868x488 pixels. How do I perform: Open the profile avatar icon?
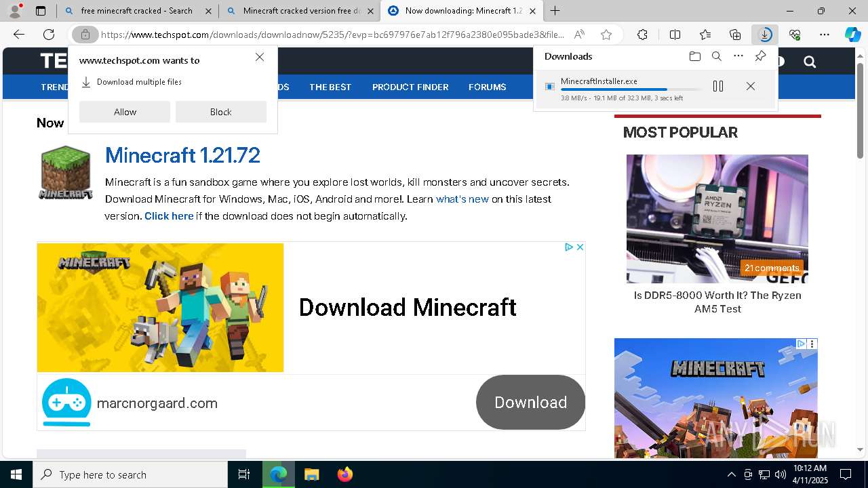[x=15, y=11]
